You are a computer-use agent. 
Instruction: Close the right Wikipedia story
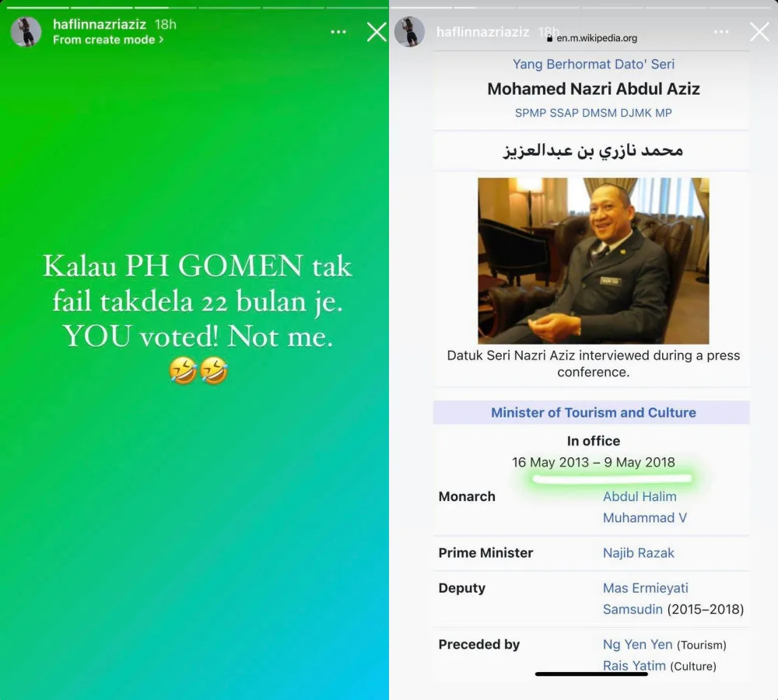pos(759,32)
